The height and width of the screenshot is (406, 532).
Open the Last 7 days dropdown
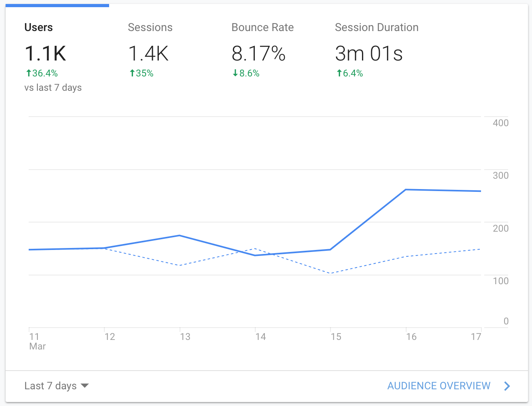tap(51, 386)
